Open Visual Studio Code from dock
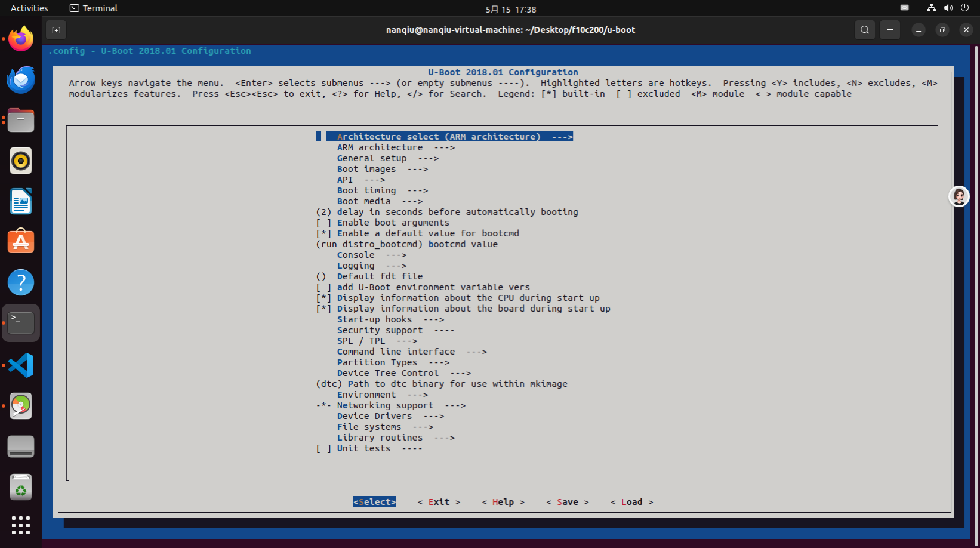 21,365
